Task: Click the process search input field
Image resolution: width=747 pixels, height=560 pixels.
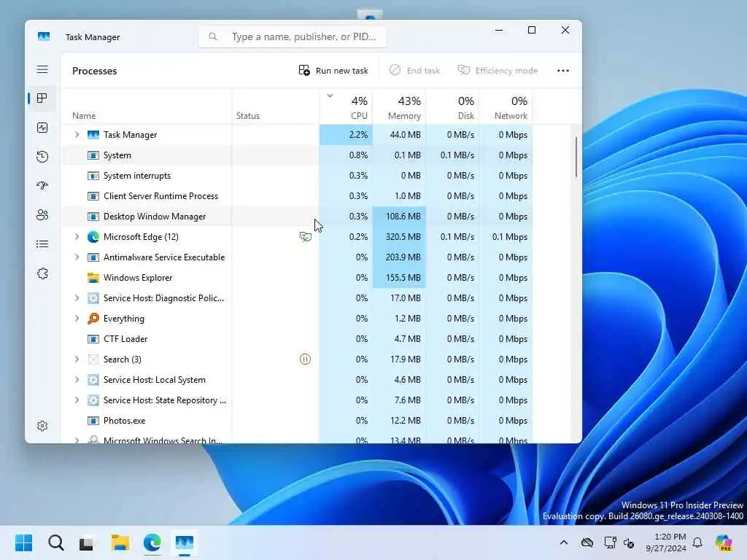Action: click(293, 36)
